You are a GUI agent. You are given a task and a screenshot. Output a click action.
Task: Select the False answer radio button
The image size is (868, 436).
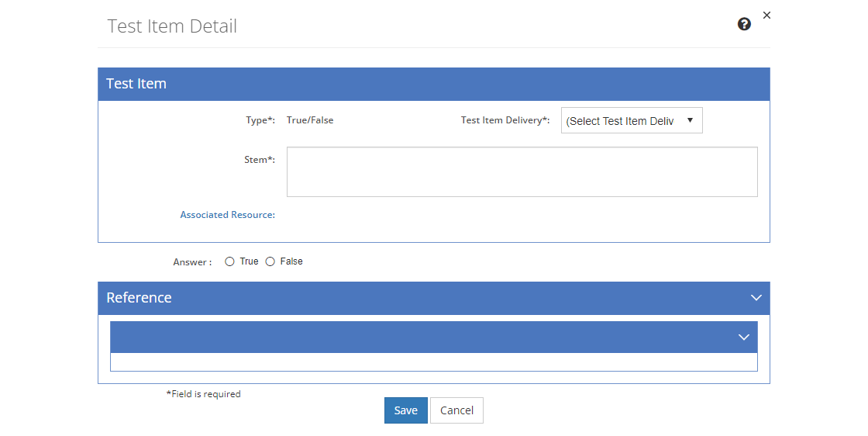point(270,261)
